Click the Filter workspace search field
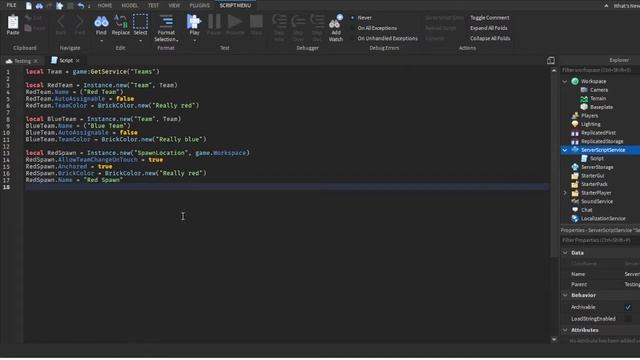 click(600, 70)
